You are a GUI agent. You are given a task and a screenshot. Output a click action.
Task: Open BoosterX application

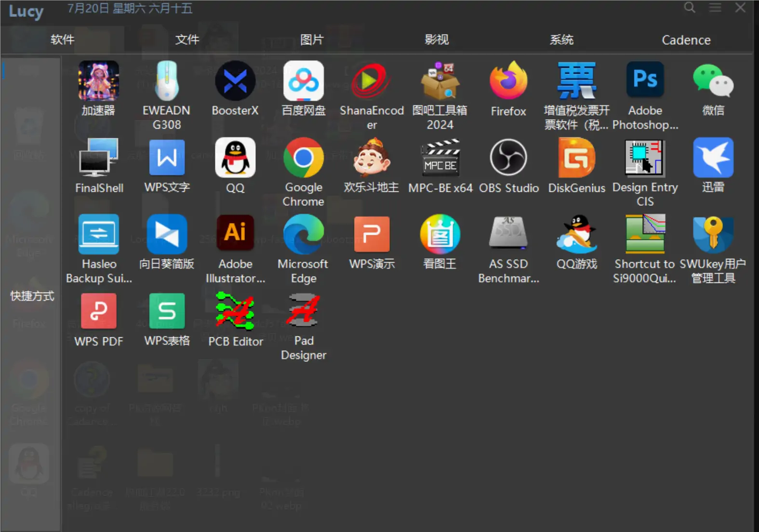pyautogui.click(x=235, y=80)
